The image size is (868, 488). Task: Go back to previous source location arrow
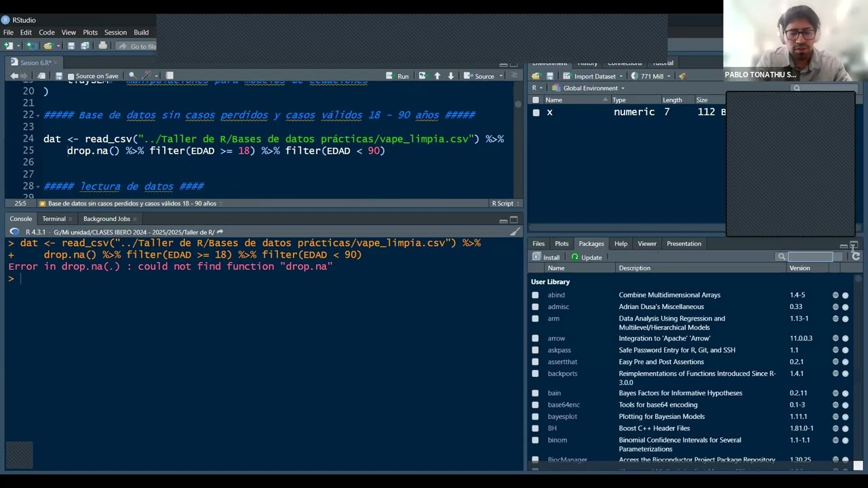coord(14,76)
